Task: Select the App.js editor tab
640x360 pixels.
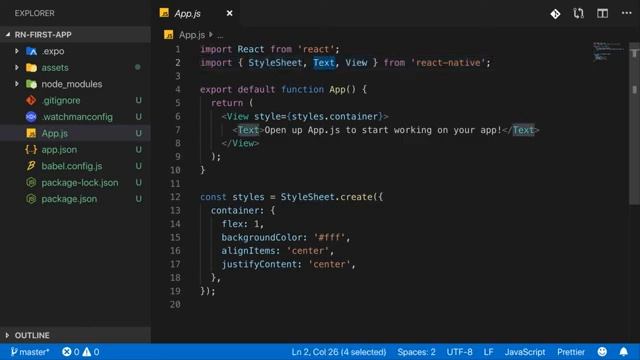Action: (196, 13)
